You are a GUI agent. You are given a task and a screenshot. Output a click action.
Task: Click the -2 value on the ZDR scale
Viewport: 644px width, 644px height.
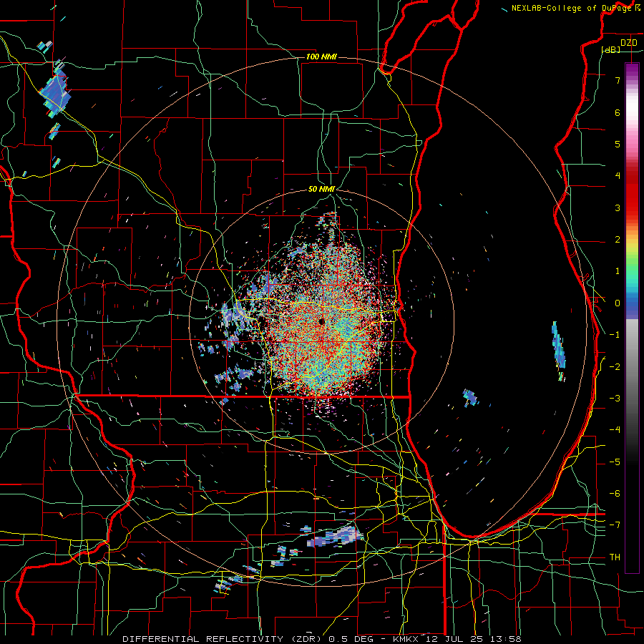(x=615, y=367)
